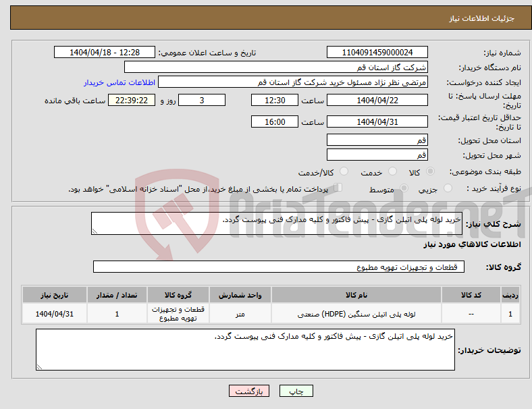
Task: Click the استان محل تحویل field قم
Action: (377, 140)
